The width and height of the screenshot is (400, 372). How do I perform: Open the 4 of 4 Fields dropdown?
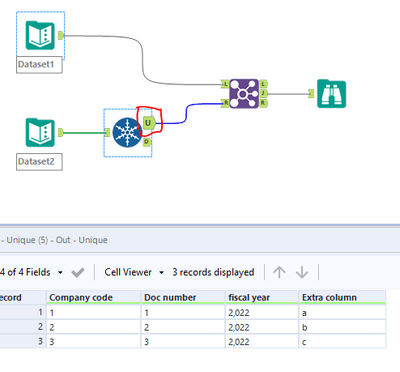click(31, 272)
